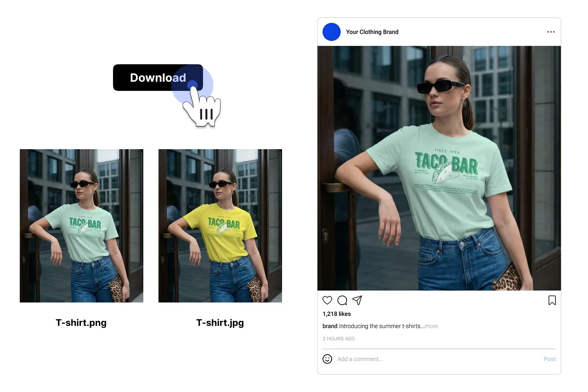Submit a comment with the Post button
This screenshot has height=392, width=588.
tap(549, 358)
